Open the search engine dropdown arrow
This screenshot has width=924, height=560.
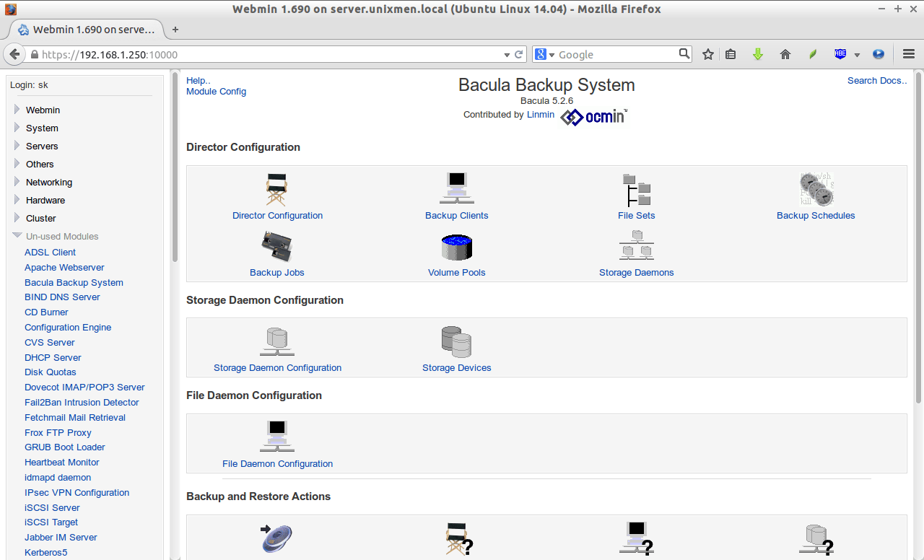pos(552,55)
